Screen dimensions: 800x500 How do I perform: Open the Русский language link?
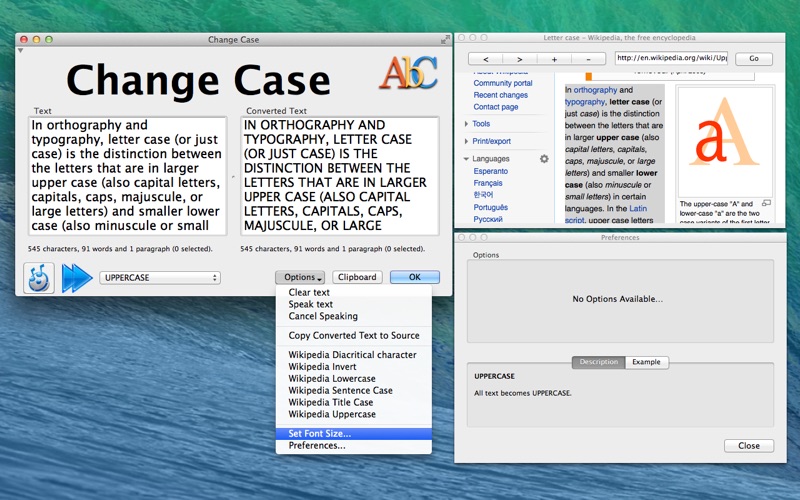[488, 219]
